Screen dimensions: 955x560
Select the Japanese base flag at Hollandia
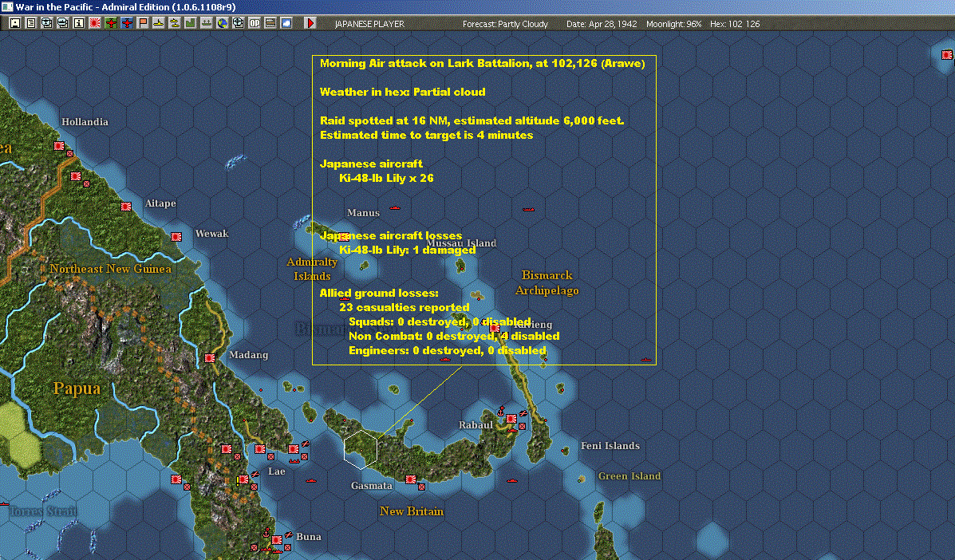pyautogui.click(x=59, y=146)
